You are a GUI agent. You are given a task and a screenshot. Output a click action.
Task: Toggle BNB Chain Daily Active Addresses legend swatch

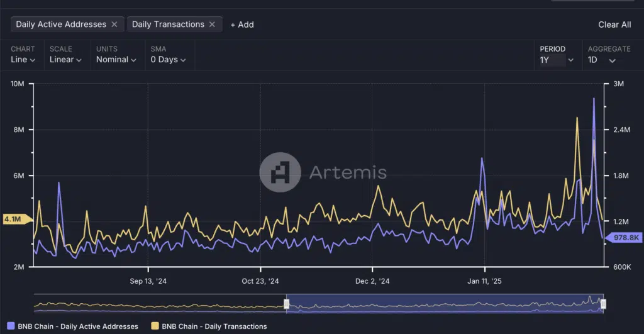[11, 326]
